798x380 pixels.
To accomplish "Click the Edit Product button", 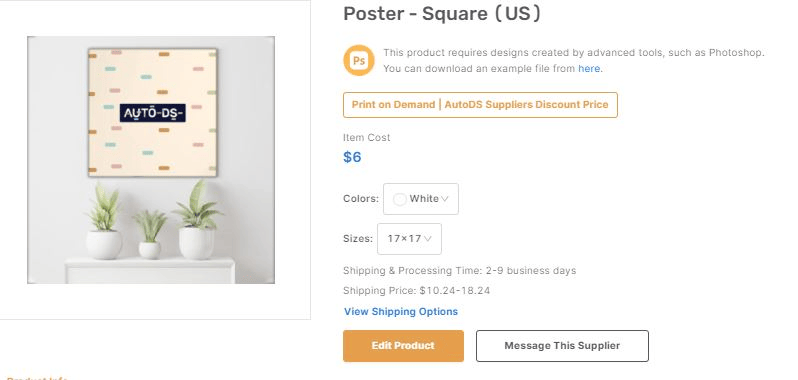I will click(403, 346).
